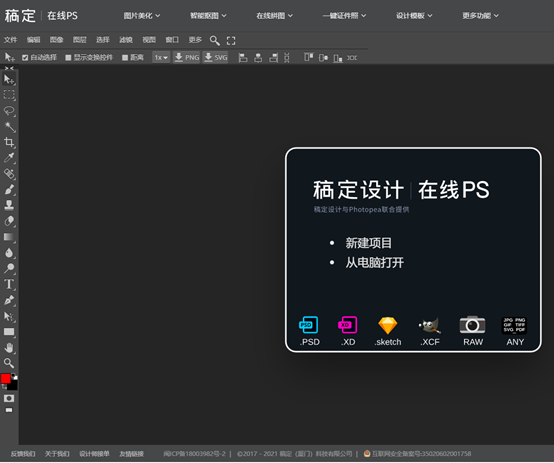Expand the 在线拼图 dropdown menu
Viewport: 554px width, 463px height.
tap(275, 16)
